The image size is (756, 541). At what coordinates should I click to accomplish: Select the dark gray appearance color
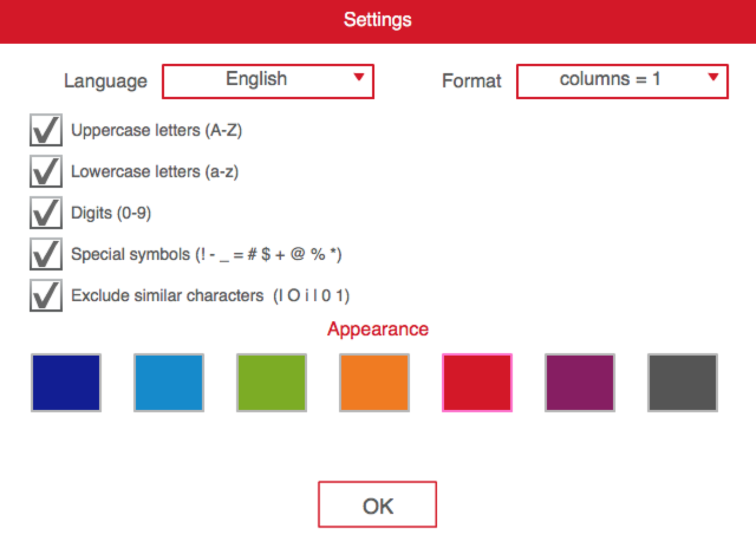click(683, 383)
